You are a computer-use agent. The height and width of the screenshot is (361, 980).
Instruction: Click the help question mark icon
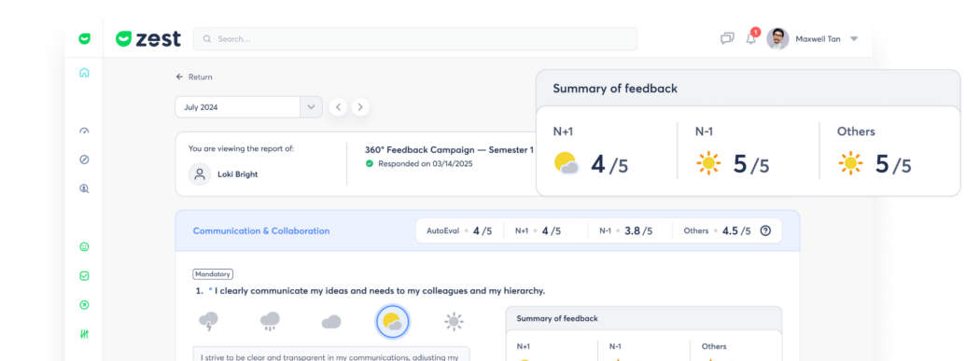click(765, 230)
